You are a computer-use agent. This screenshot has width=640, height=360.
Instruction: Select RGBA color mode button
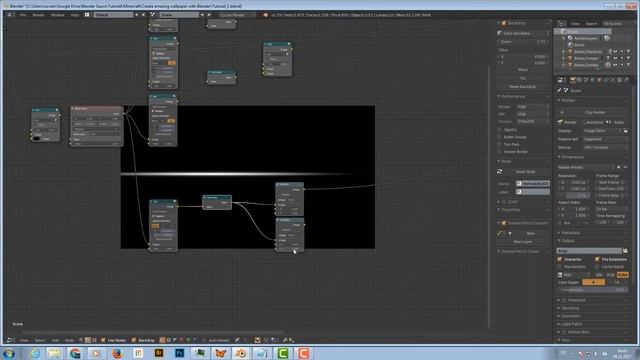[622, 275]
